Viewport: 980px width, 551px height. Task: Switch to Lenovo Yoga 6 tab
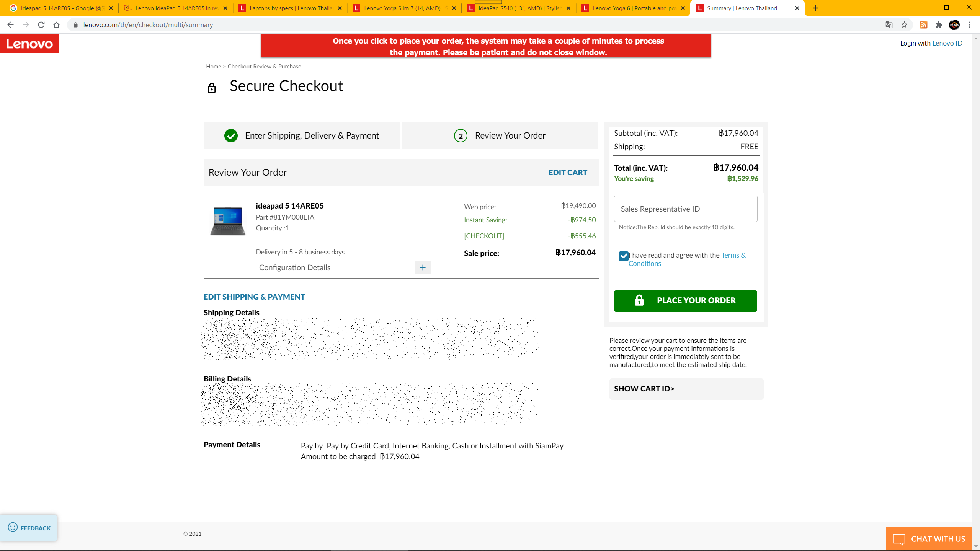coord(633,8)
